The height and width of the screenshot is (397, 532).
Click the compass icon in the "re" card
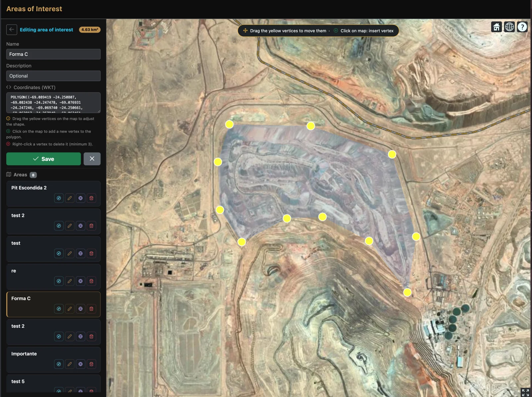coord(59,281)
